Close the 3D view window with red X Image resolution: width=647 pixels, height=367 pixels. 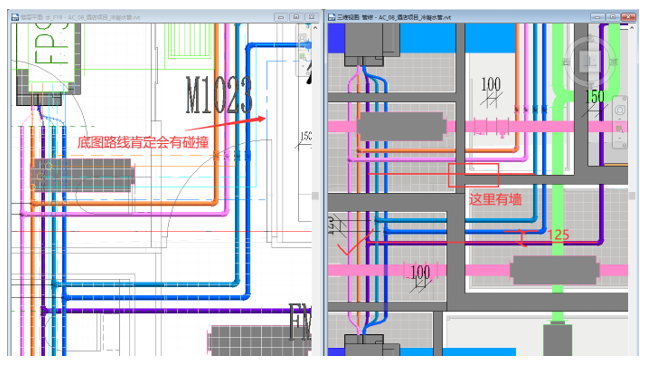coord(628,17)
